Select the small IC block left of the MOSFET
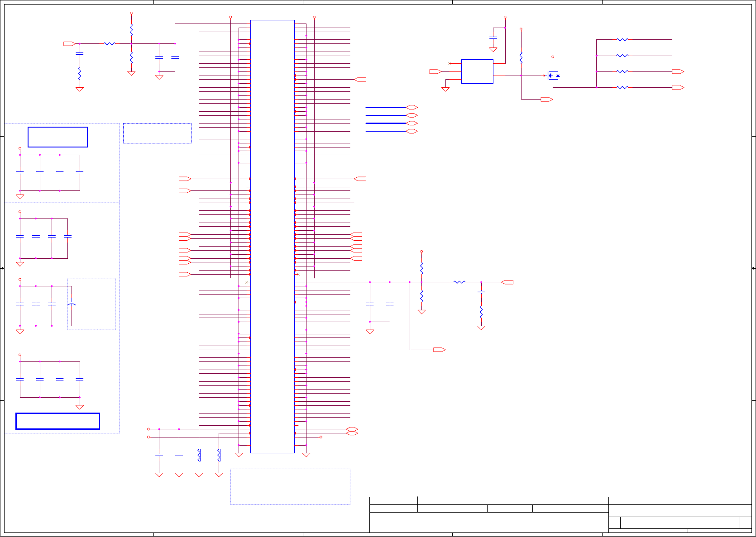The height and width of the screenshot is (537, 756). pos(477,71)
